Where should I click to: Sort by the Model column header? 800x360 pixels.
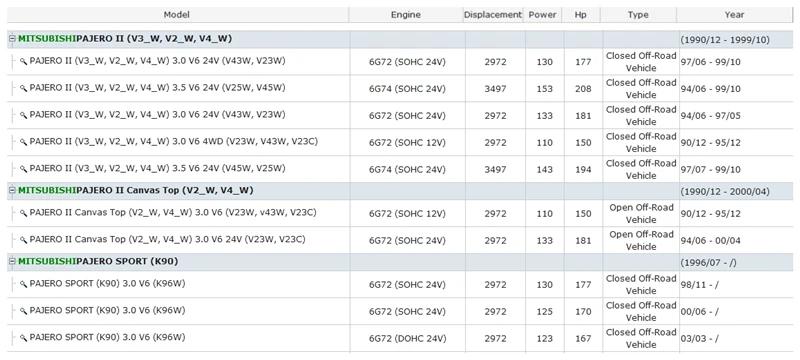point(178,15)
